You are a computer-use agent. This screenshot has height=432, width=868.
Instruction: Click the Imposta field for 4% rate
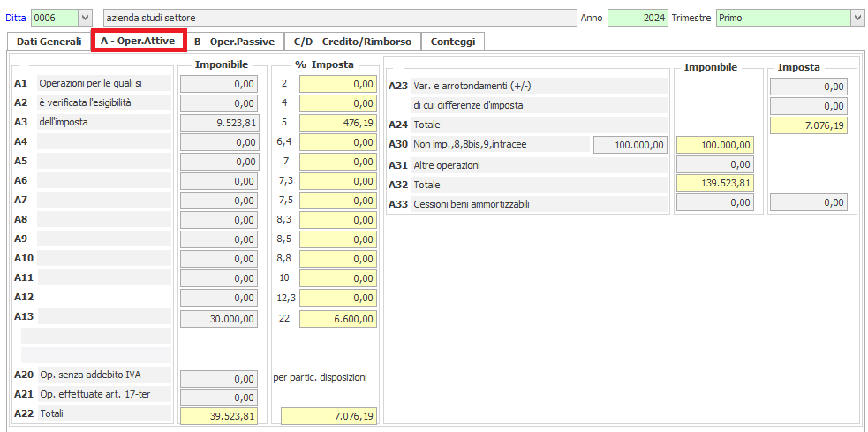pyautogui.click(x=338, y=103)
